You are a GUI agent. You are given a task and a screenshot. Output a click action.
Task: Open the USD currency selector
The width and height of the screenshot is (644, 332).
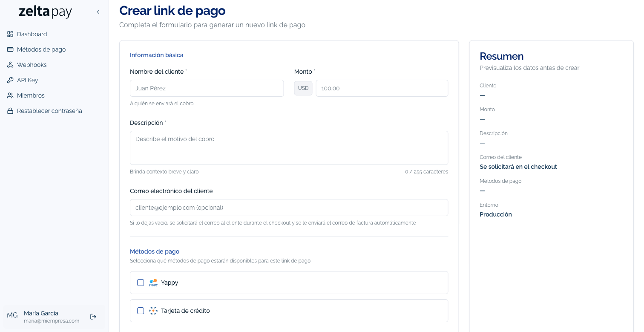pos(303,88)
